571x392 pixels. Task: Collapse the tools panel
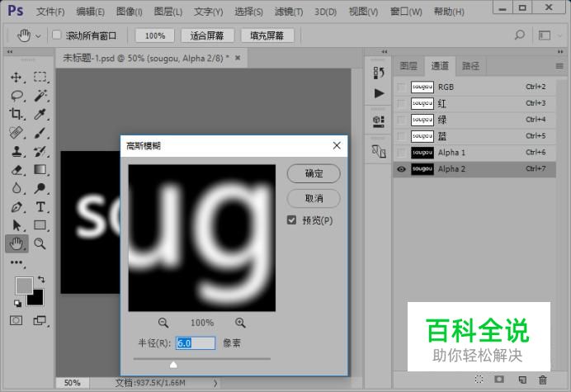10,52
